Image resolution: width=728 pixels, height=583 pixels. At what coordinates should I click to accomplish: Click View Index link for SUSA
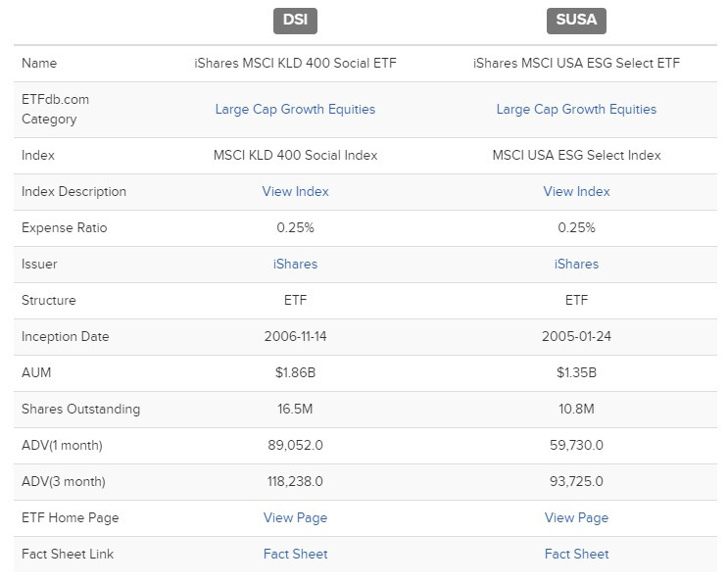pyautogui.click(x=576, y=191)
